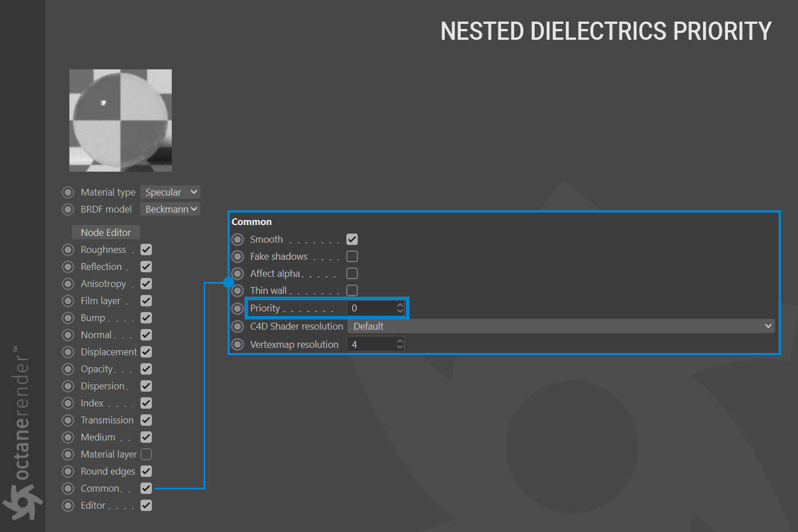
Task: Toggle the Normal channel checkbox
Action: [146, 335]
